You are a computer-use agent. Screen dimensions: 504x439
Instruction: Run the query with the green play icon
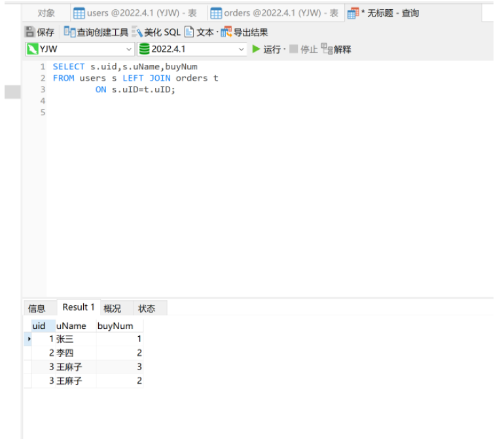(x=256, y=49)
